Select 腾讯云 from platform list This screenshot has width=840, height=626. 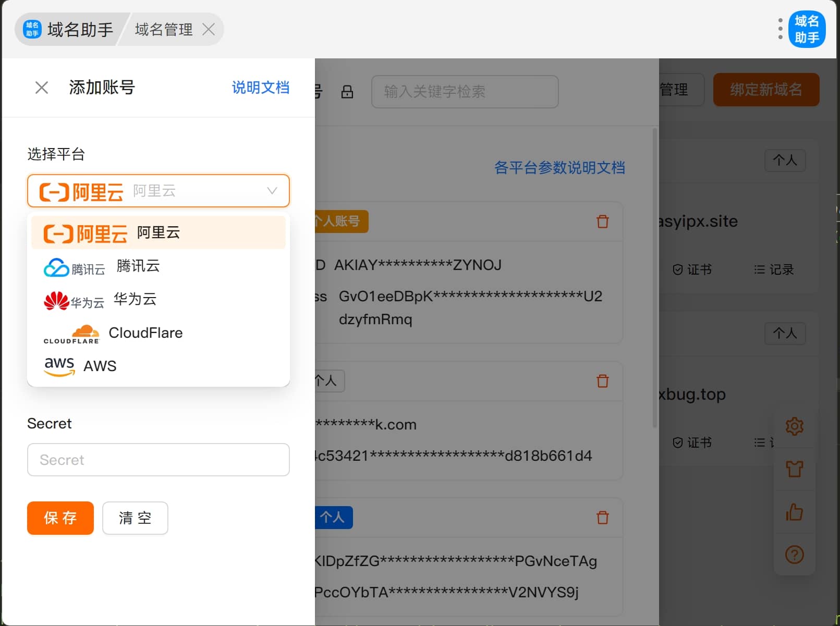point(158,266)
